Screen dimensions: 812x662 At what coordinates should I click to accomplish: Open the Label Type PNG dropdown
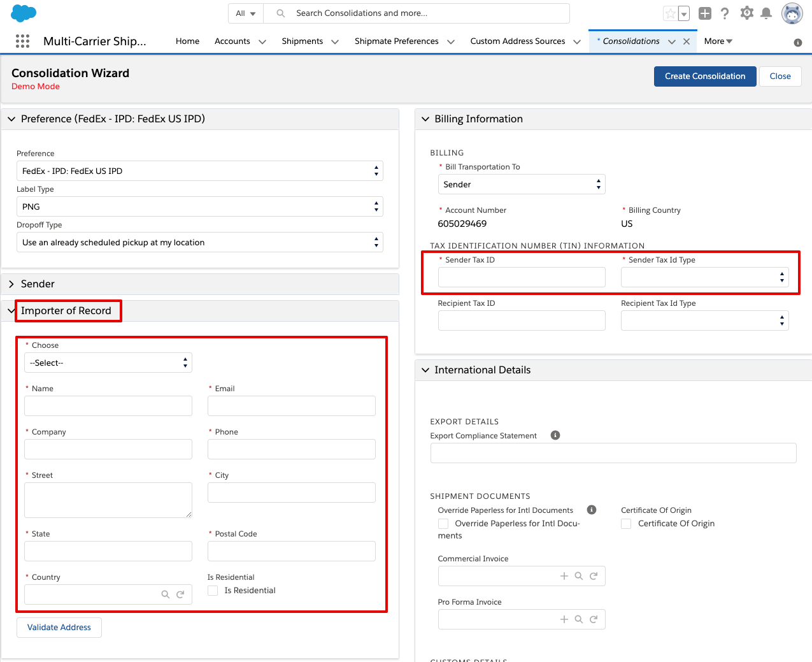tap(200, 206)
